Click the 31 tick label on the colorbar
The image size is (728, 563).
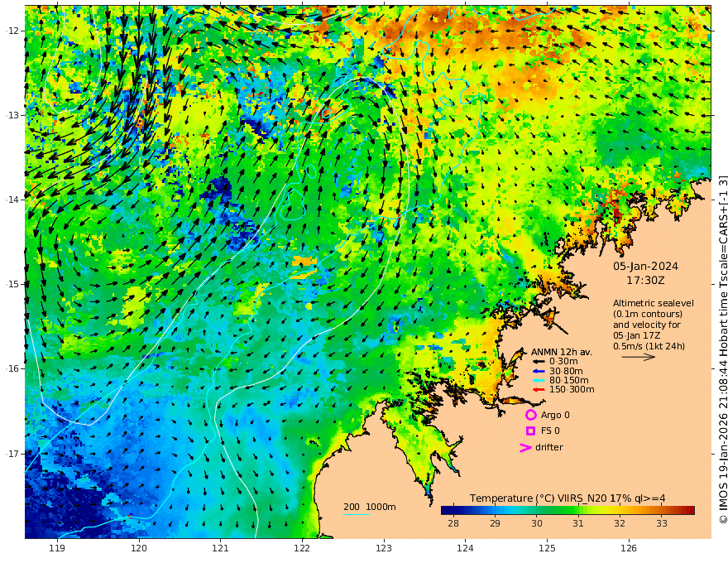click(x=578, y=523)
